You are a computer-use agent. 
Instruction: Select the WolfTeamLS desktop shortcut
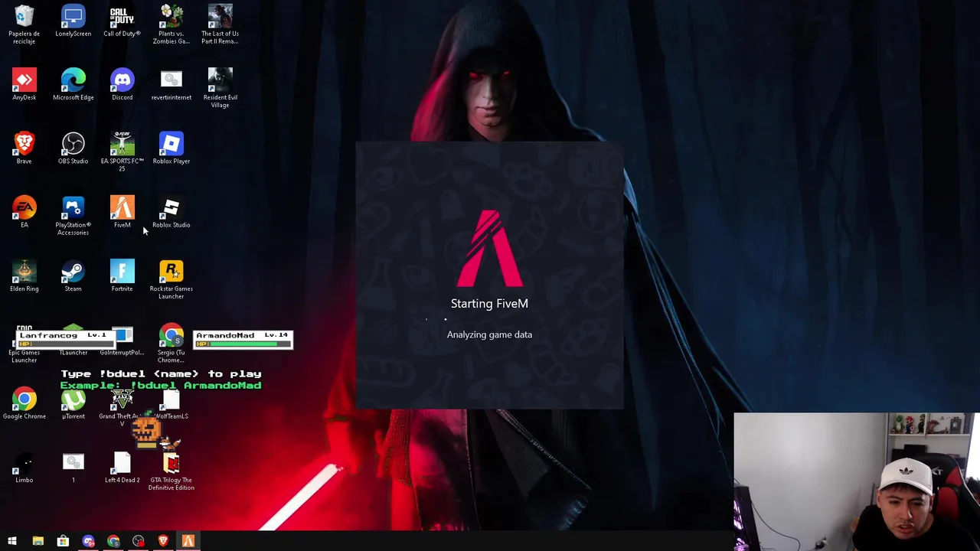171,403
